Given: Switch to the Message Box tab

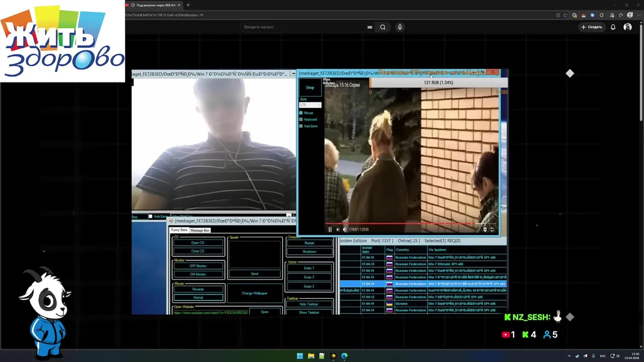Looking at the screenshot, I should coord(200,230).
